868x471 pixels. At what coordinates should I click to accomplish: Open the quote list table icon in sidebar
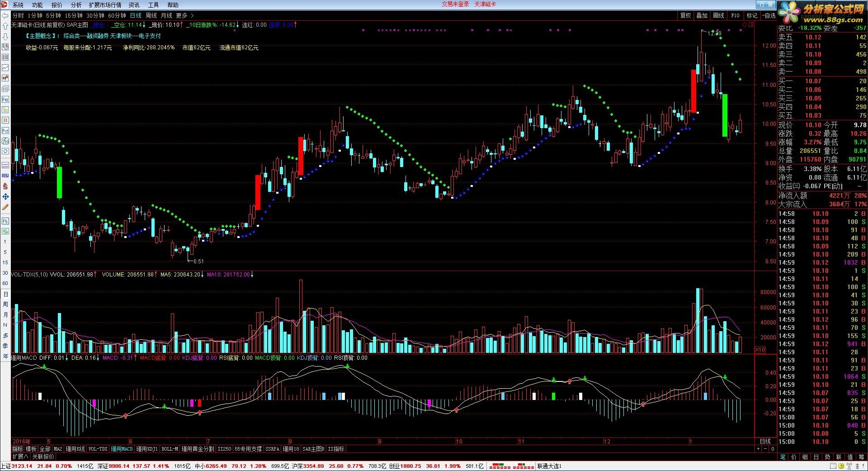5,57
